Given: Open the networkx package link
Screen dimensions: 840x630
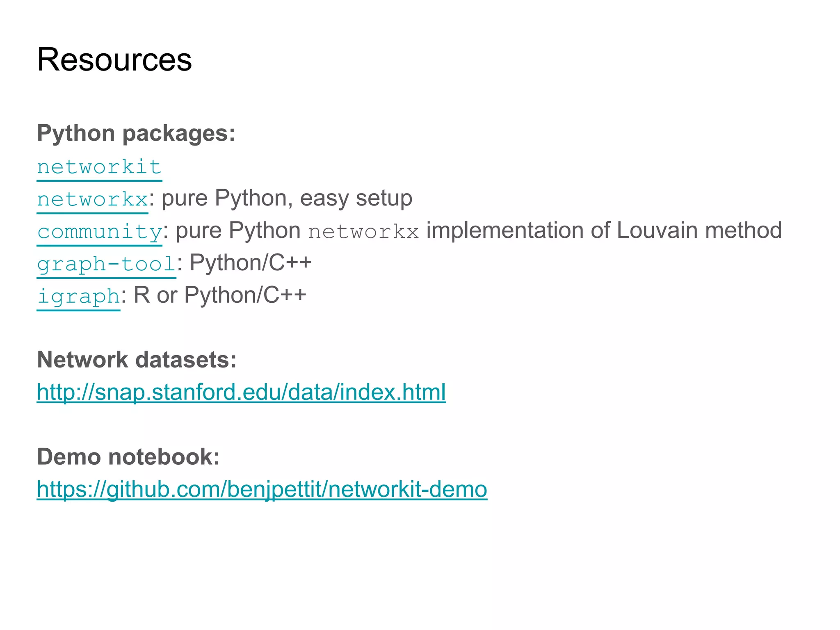Looking at the screenshot, I should point(92,200).
